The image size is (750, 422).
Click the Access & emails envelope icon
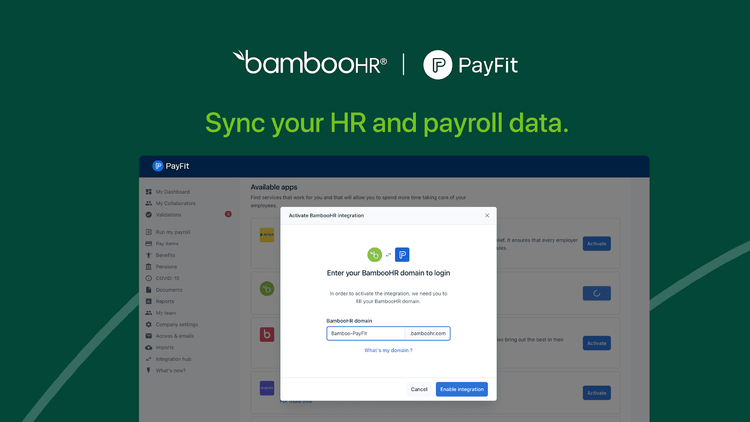pos(149,336)
